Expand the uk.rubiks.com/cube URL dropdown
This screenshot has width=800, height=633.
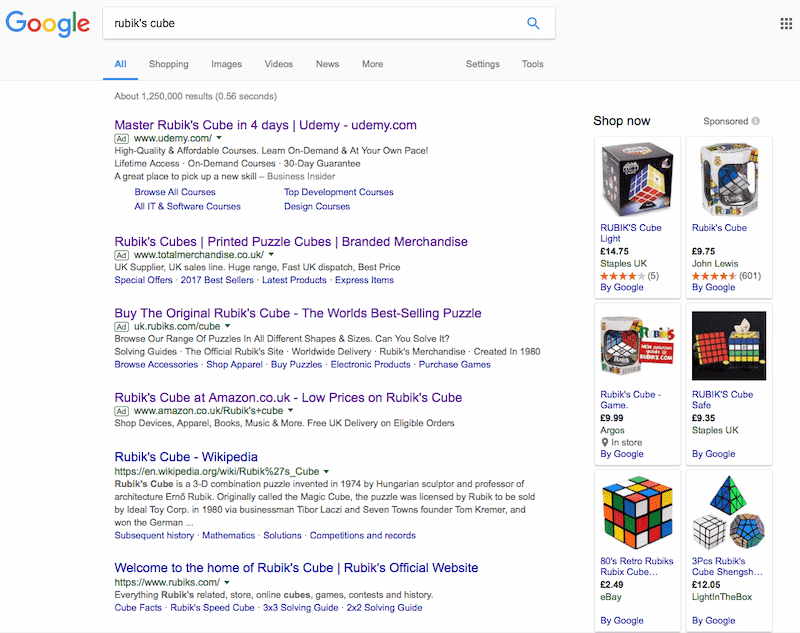point(228,325)
